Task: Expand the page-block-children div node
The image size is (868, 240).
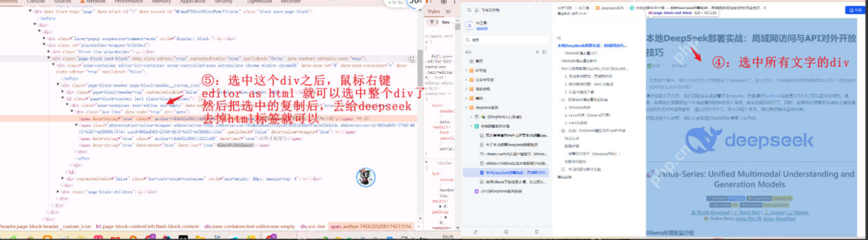Action: (x=58, y=192)
